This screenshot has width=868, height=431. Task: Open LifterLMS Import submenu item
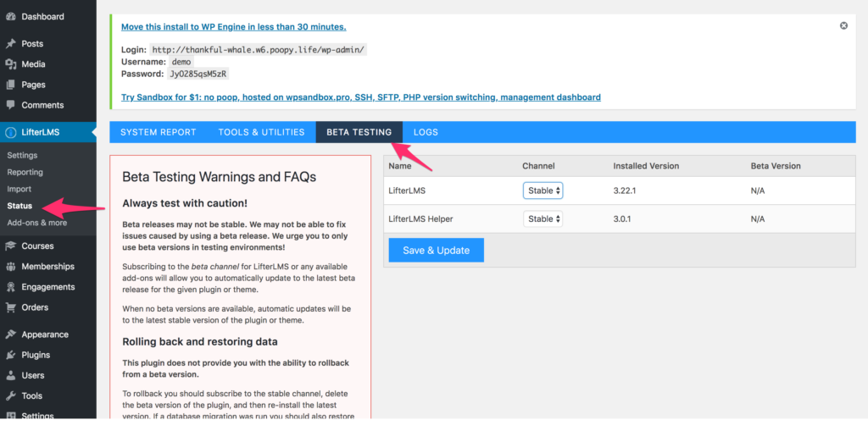pyautogui.click(x=19, y=189)
